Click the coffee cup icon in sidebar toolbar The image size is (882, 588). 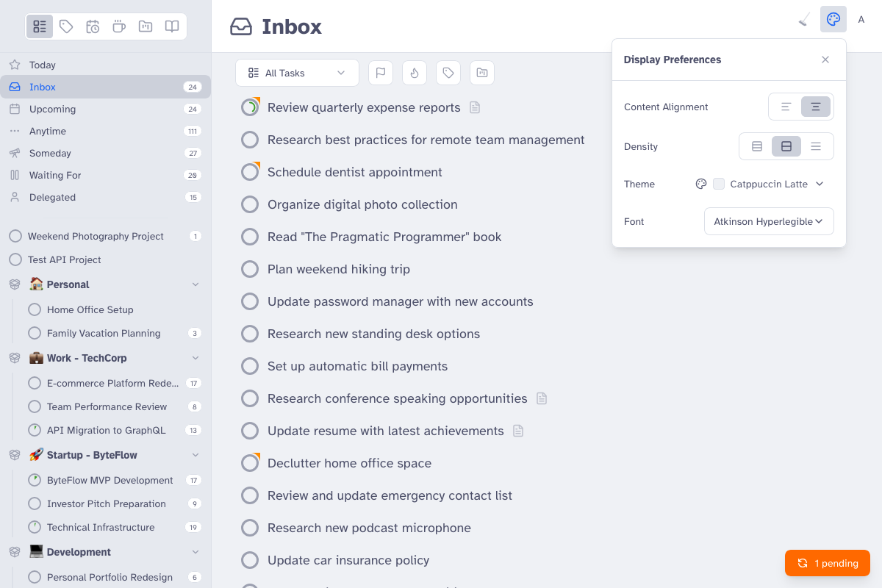(x=119, y=26)
